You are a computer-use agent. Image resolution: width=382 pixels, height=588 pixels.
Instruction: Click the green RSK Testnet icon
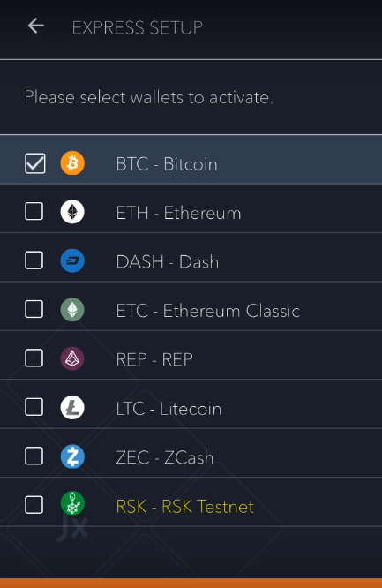click(x=72, y=503)
